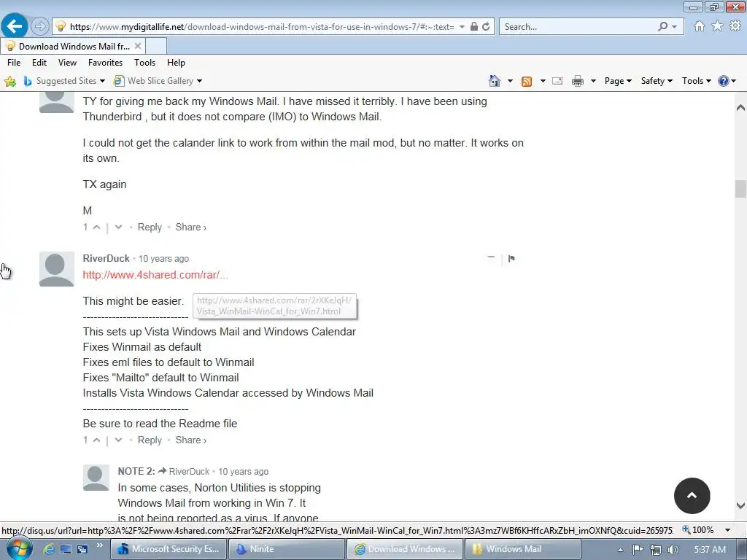Open zoom level dropdown arrow

pos(727,530)
